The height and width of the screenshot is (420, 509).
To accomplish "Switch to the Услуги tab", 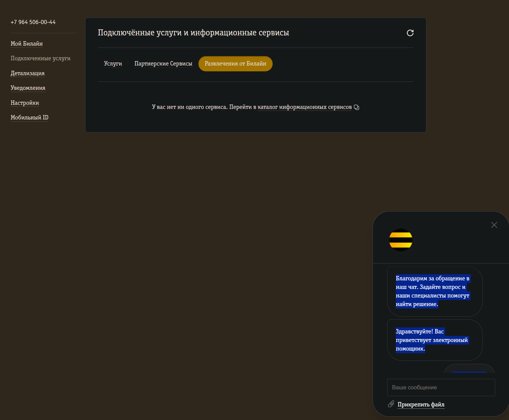I will point(113,64).
